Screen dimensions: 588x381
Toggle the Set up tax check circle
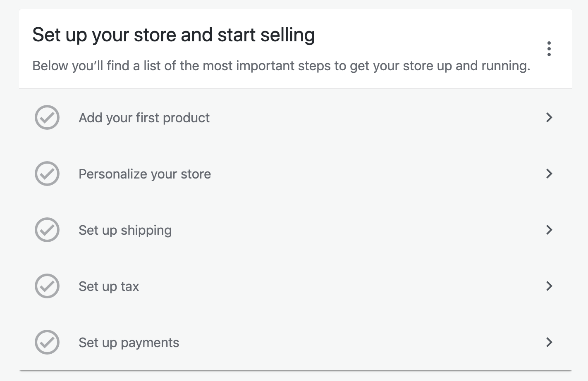pos(47,286)
